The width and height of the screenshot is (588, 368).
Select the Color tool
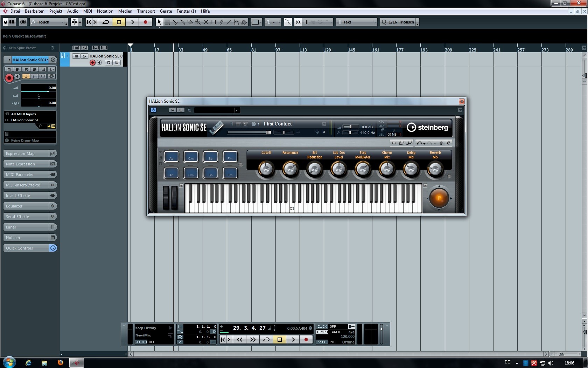(x=244, y=22)
